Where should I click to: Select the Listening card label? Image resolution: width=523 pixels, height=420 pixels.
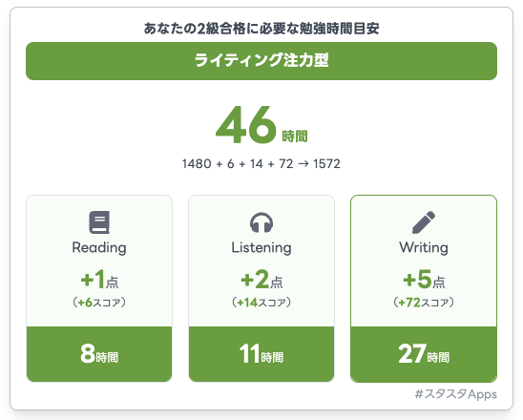coord(261,248)
